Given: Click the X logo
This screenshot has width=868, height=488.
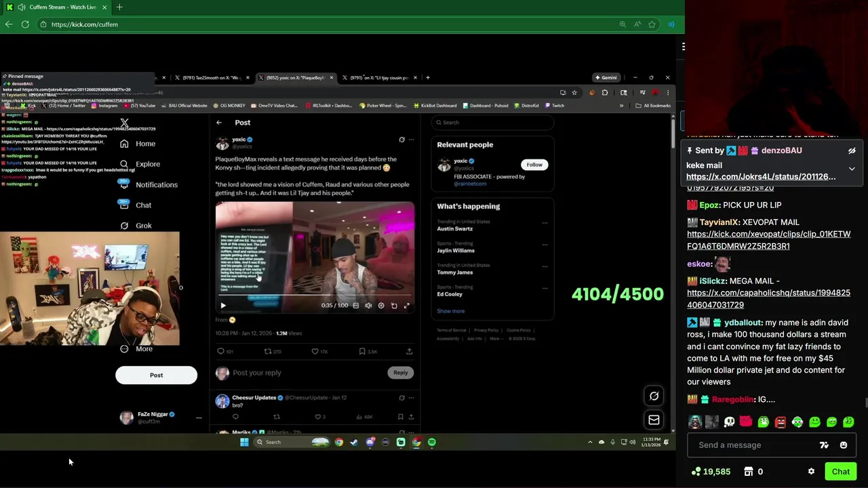Looking at the screenshot, I should 125,123.
